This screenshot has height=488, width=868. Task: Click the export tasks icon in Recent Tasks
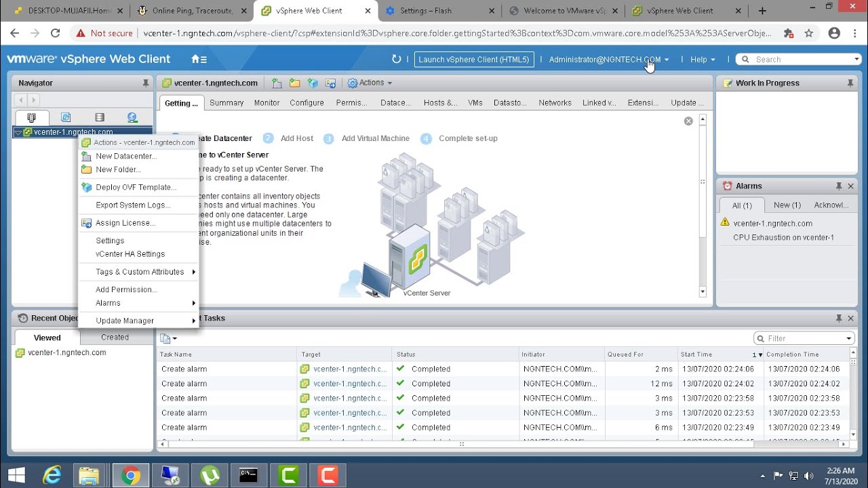[168, 338]
